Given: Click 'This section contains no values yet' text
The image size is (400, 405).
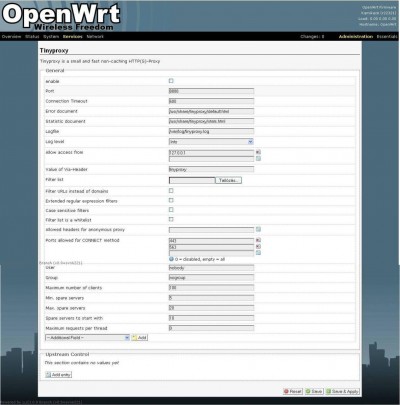Looking at the screenshot, I should (x=82, y=363).
